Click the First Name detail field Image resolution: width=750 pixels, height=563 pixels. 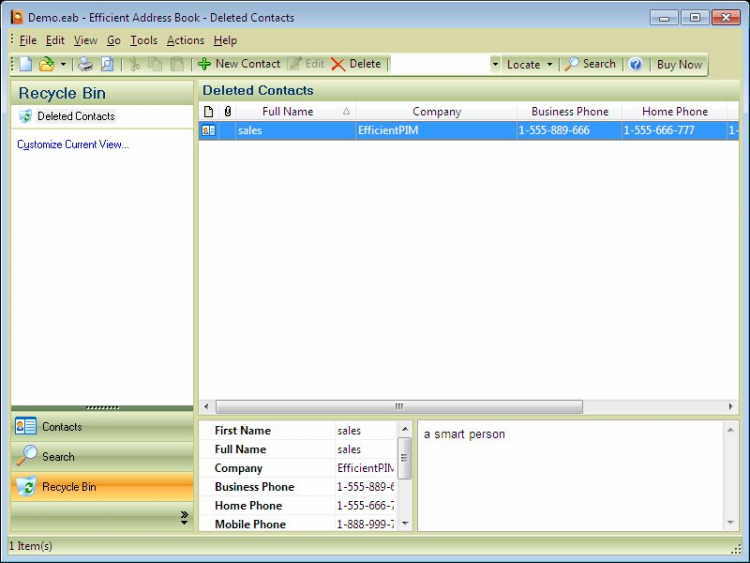[299, 431]
